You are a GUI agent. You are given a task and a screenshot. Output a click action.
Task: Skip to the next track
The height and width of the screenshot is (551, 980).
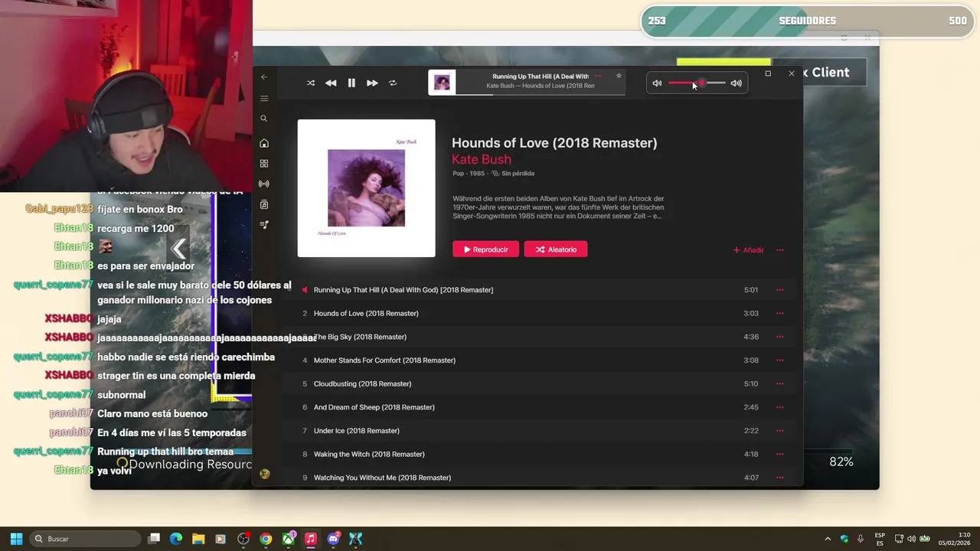click(372, 83)
